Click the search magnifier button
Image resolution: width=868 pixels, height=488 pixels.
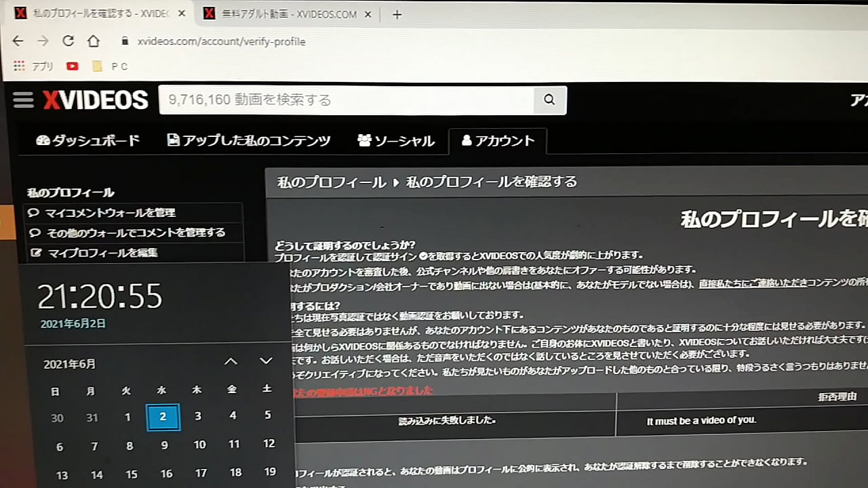coord(549,100)
